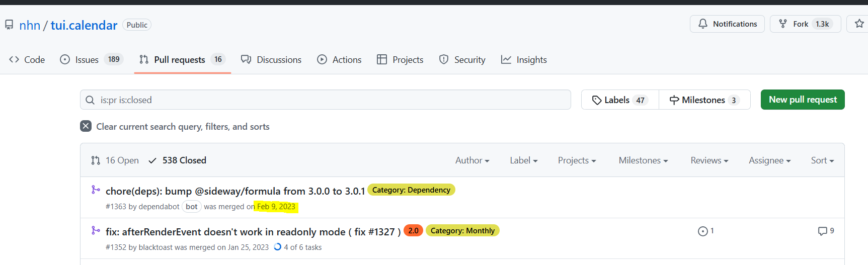Click the Feb 9, 2023 merge date
The image size is (868, 265).
coord(276,207)
